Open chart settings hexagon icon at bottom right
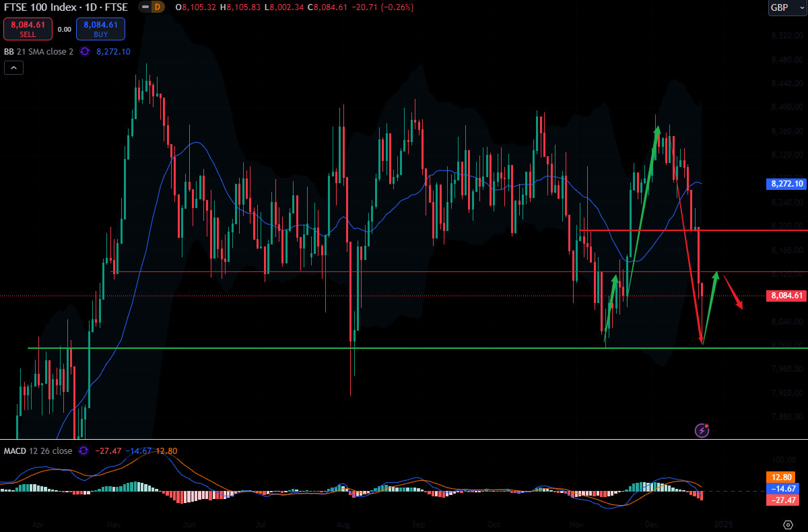 [x=788, y=523]
